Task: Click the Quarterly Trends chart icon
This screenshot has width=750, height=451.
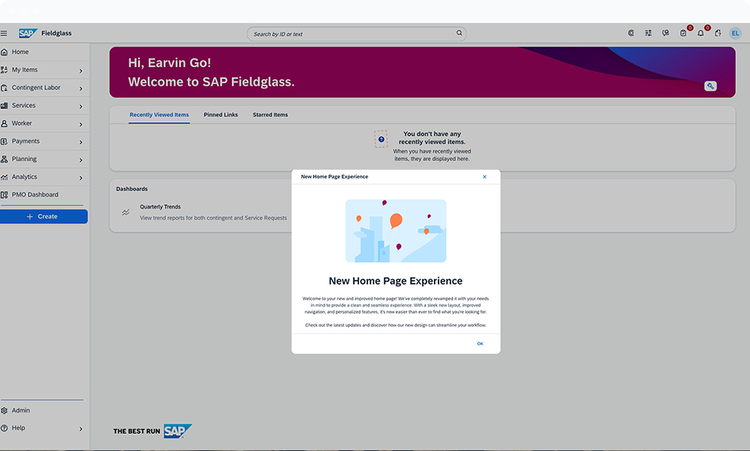Action: (125, 212)
